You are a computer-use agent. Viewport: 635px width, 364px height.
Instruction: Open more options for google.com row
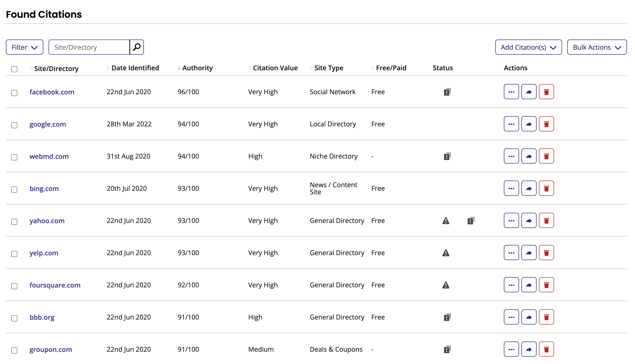511,124
